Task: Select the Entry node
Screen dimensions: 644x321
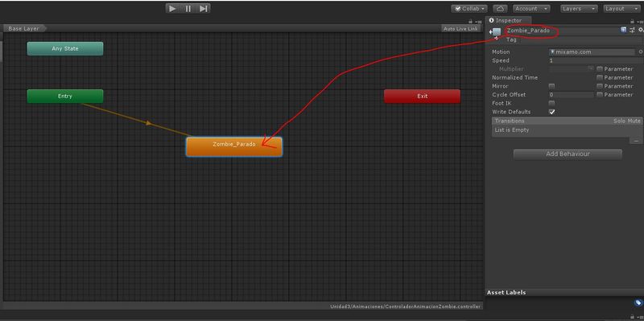Action: click(65, 96)
